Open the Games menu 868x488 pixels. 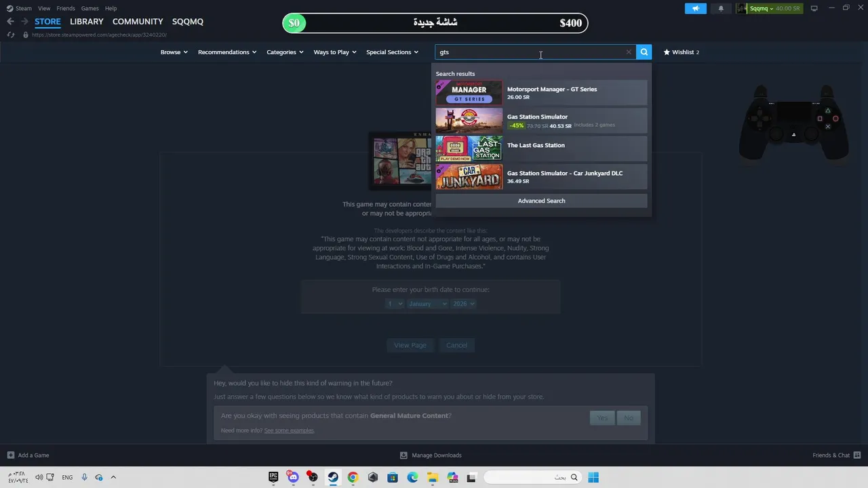90,8
